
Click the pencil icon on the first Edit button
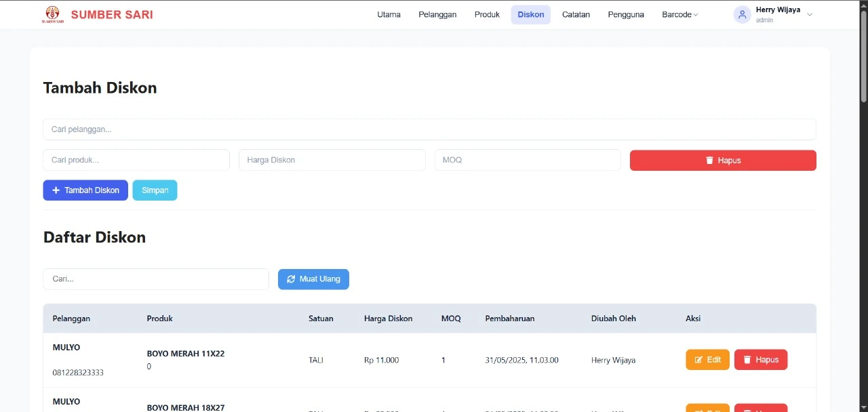pos(698,360)
